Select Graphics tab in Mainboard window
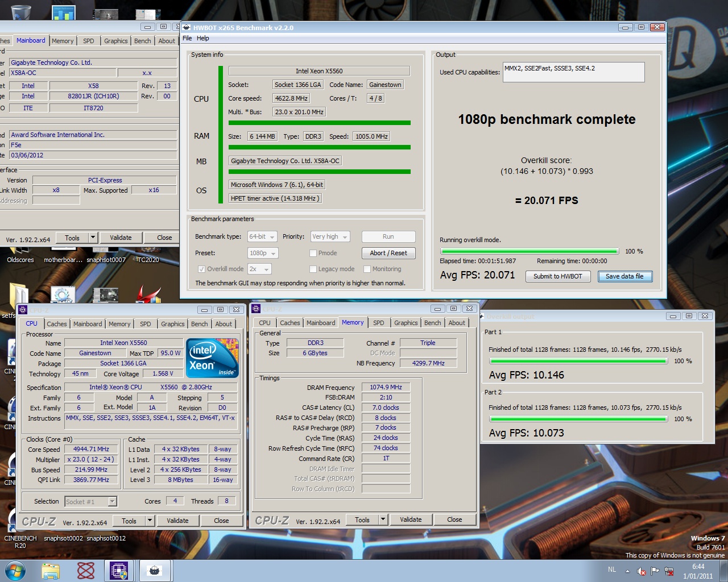Viewport: 728px width, 582px height. [x=116, y=41]
